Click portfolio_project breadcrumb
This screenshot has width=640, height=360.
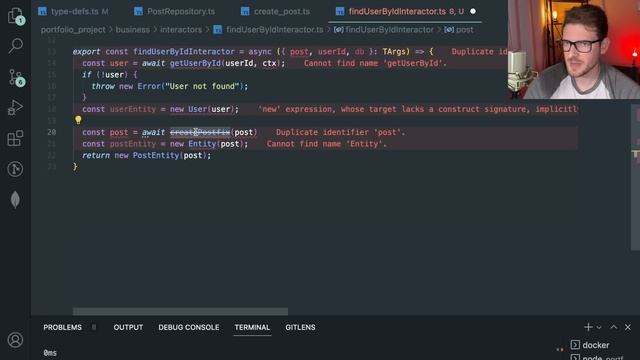[x=73, y=29]
